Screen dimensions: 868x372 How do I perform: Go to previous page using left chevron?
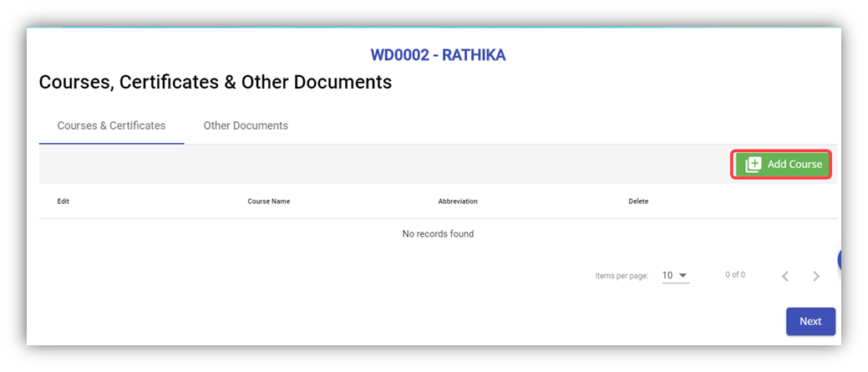tap(784, 276)
